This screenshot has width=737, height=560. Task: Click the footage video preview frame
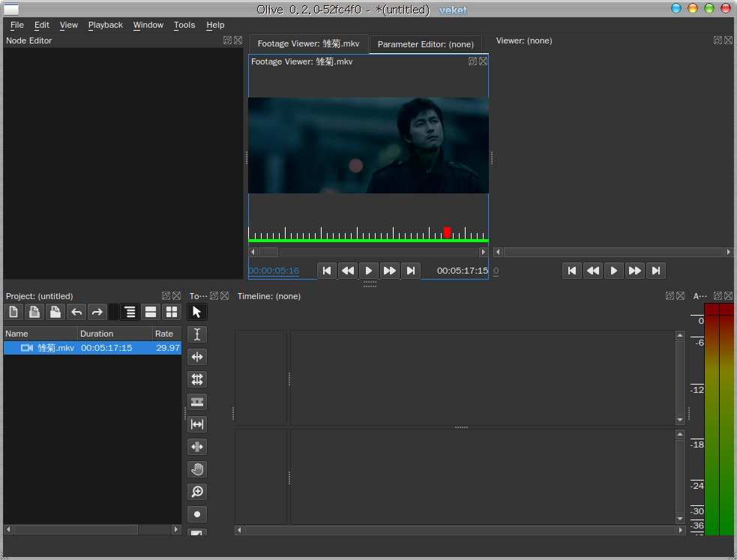(x=369, y=145)
